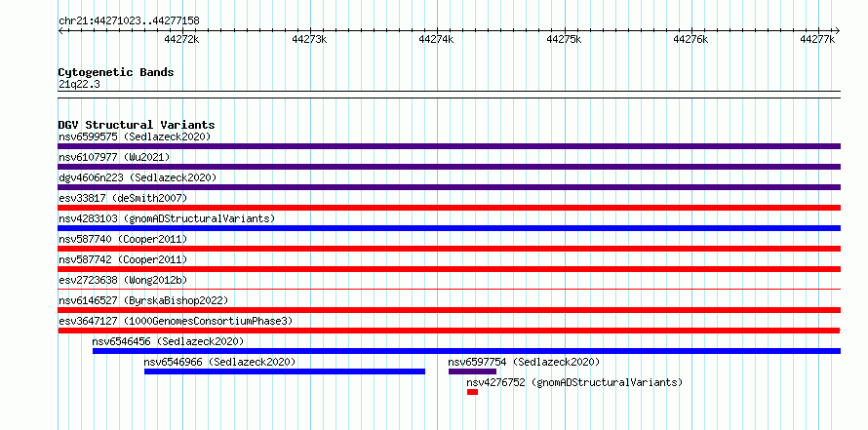This screenshot has width=868, height=430.
Task: Click the 44276k ruler position
Action: click(x=690, y=39)
